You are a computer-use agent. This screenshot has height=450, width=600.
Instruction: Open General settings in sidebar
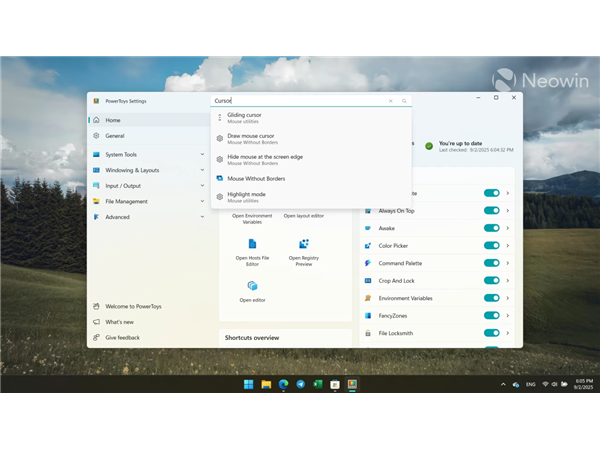click(x=149, y=136)
